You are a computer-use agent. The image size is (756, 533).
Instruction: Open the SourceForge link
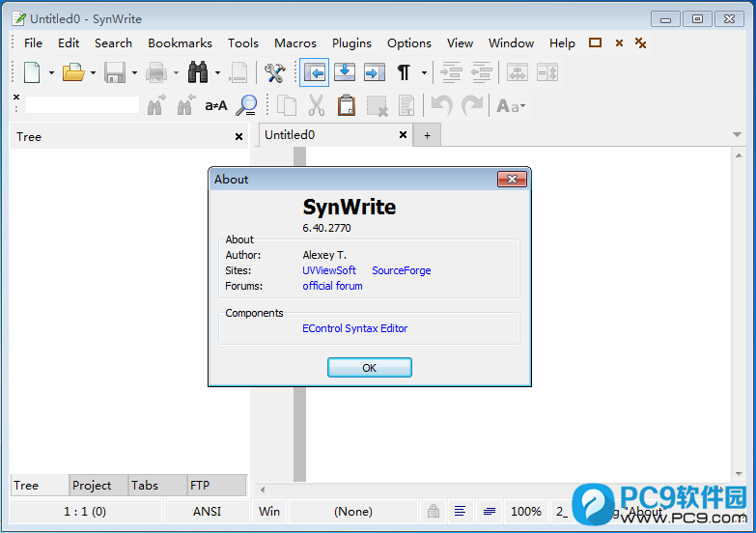[x=401, y=270]
